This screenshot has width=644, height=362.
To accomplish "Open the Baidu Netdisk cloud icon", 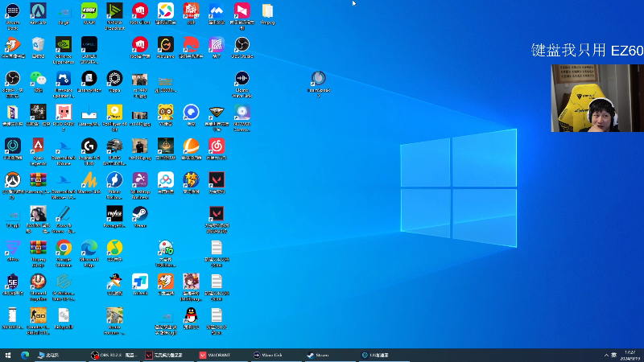I will tap(166, 183).
